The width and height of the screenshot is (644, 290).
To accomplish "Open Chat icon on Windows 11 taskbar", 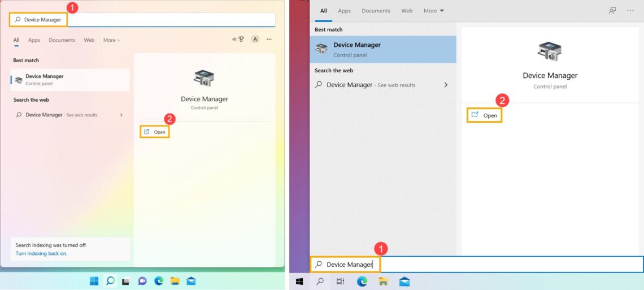I will tap(142, 281).
